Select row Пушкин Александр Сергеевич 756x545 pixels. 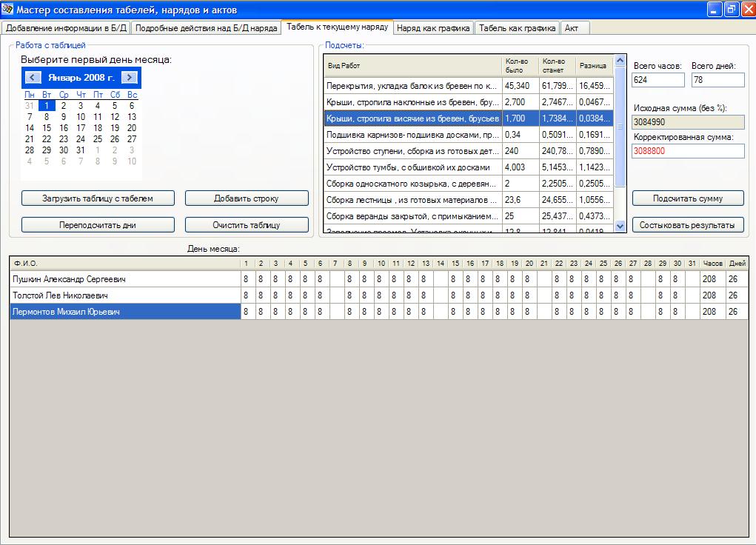point(378,278)
